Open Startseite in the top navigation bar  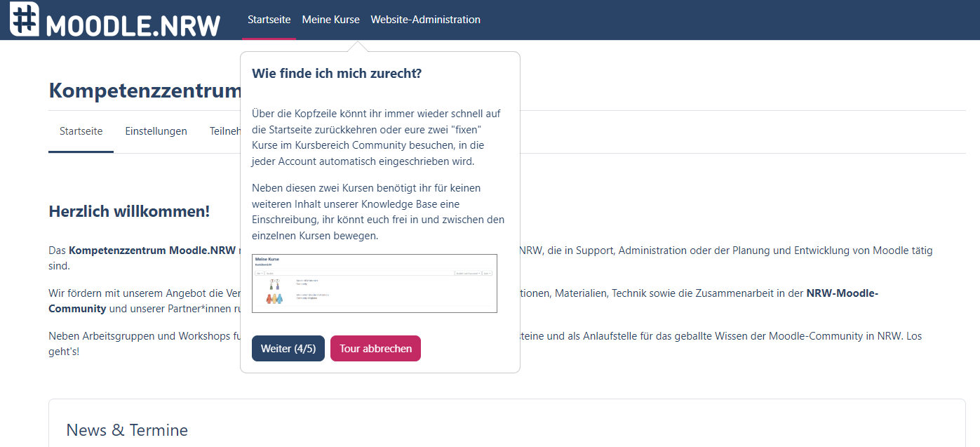point(269,20)
